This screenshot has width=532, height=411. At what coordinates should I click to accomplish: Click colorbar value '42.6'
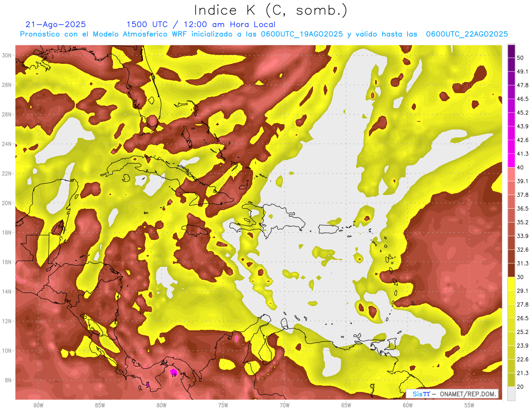523,140
